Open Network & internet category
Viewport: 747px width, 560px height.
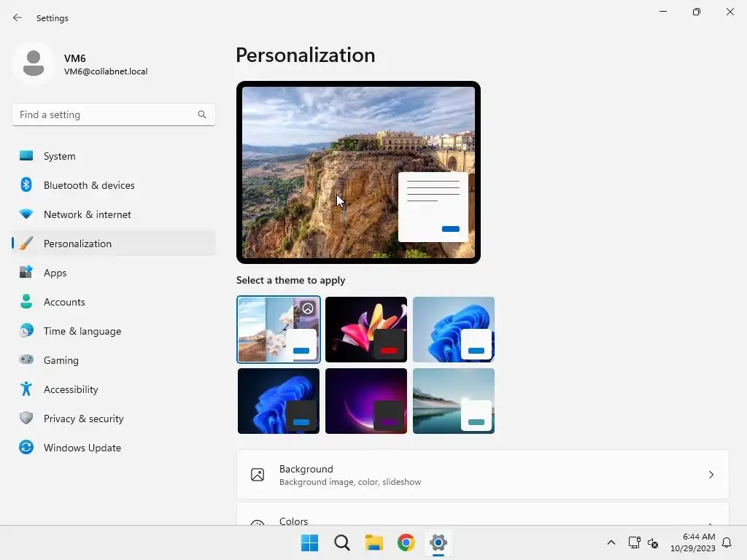click(x=113, y=214)
